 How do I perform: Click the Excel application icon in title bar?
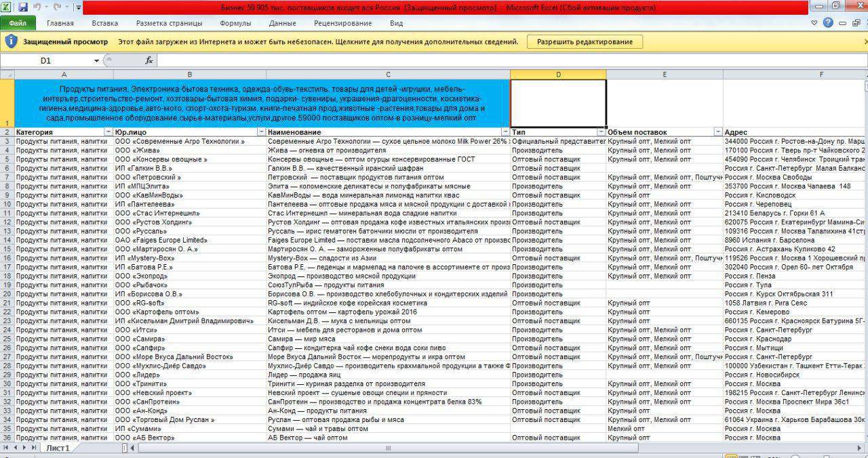tap(7, 7)
